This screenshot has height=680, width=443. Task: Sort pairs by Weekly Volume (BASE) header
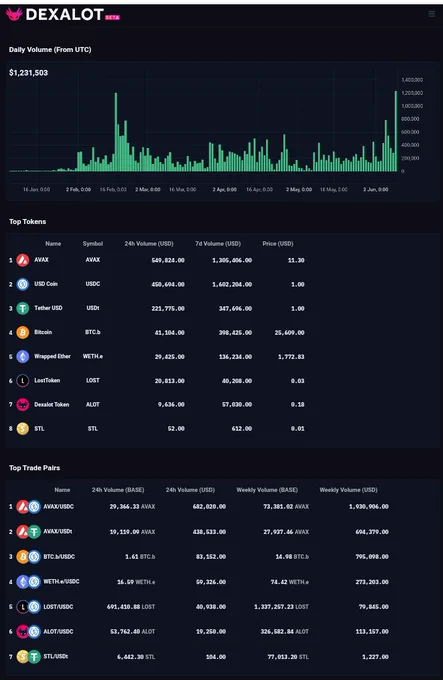pos(267,490)
